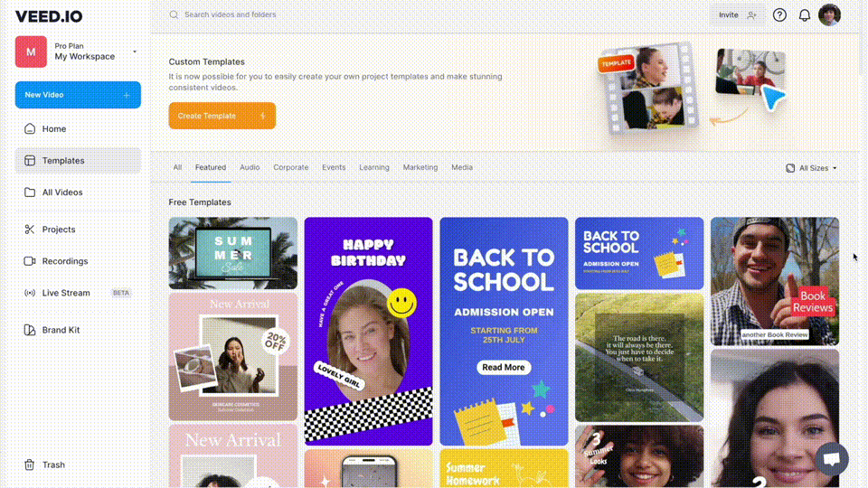
Task: Open the user profile avatar
Action: coord(829,15)
